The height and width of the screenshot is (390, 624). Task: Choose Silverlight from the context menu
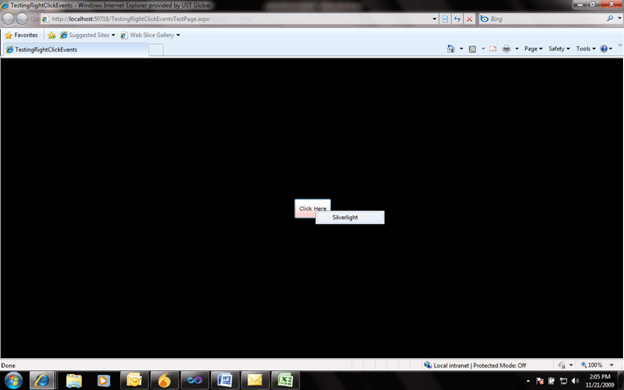coord(350,217)
